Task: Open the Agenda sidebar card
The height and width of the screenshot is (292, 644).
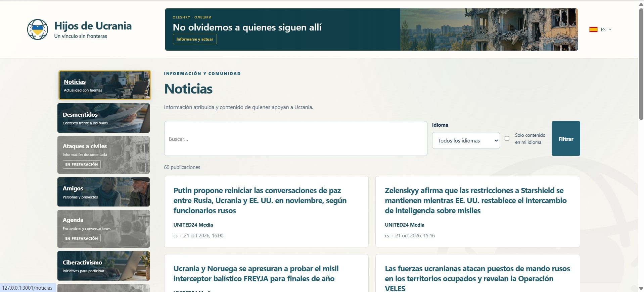Action: [103, 229]
